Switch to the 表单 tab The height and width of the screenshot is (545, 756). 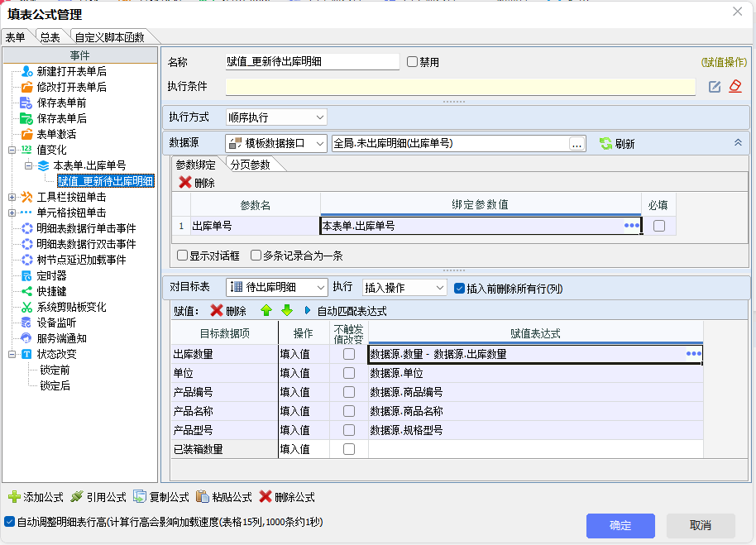tap(16, 37)
